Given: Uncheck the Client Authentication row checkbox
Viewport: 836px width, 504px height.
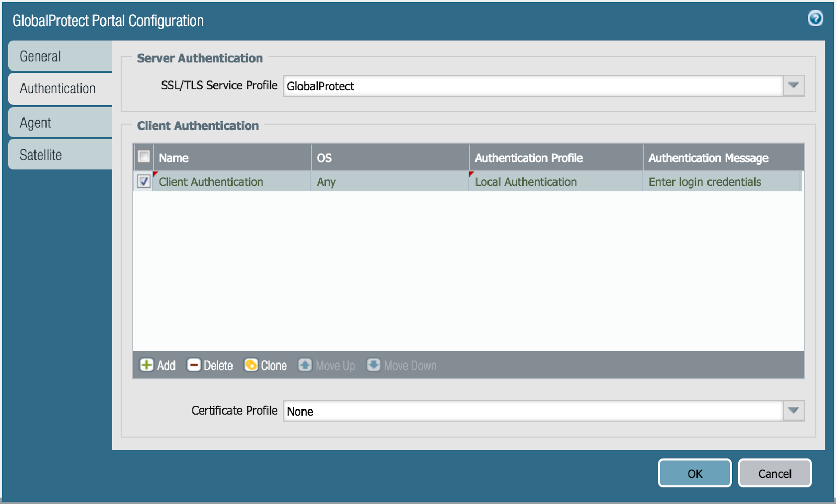Looking at the screenshot, I should [144, 181].
